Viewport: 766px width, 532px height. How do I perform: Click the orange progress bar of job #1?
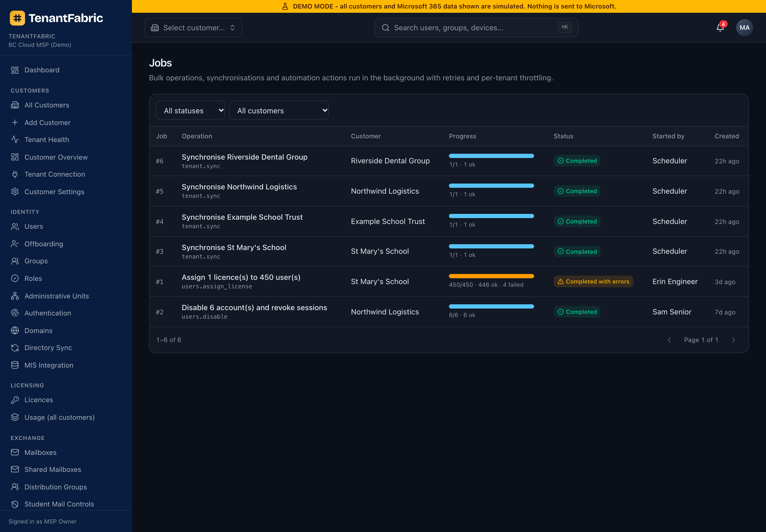click(x=491, y=276)
